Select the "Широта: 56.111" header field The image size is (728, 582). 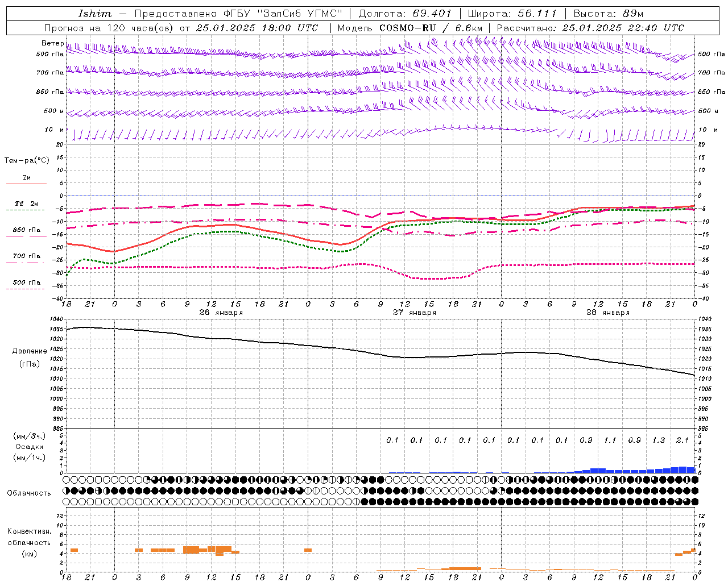pyautogui.click(x=512, y=14)
